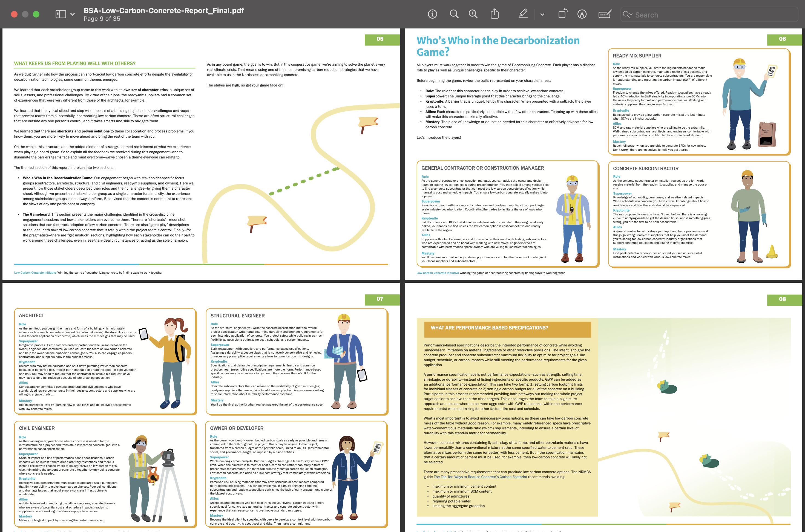
Task: Open the Share menu icon
Action: pyautogui.click(x=495, y=14)
